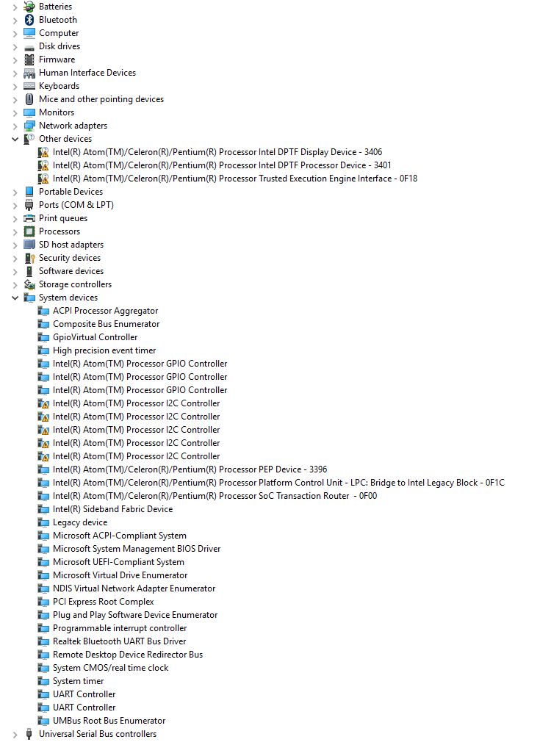
Task: Click the Computer monitor icon
Action: tap(29, 33)
